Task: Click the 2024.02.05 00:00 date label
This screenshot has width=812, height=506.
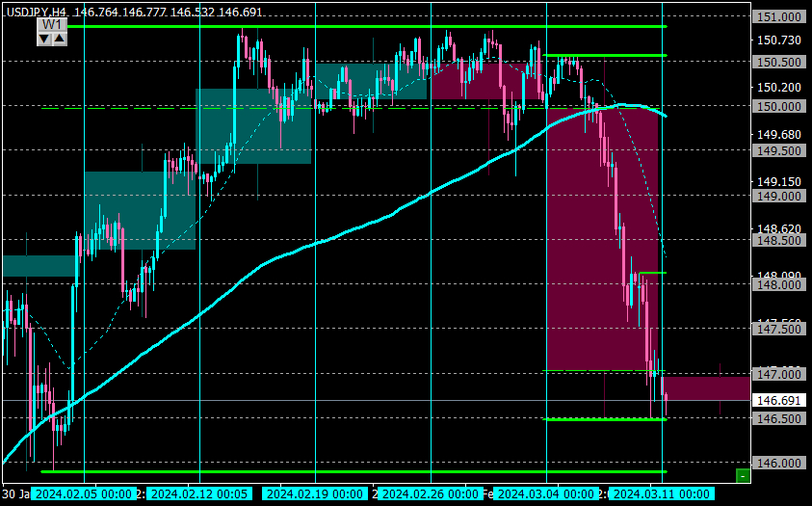Action: coord(84,494)
